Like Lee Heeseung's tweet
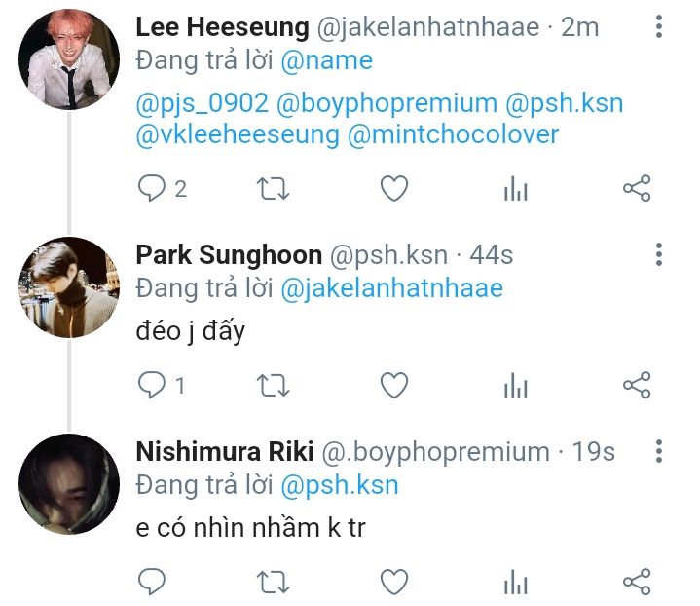700x606 pixels. (393, 188)
